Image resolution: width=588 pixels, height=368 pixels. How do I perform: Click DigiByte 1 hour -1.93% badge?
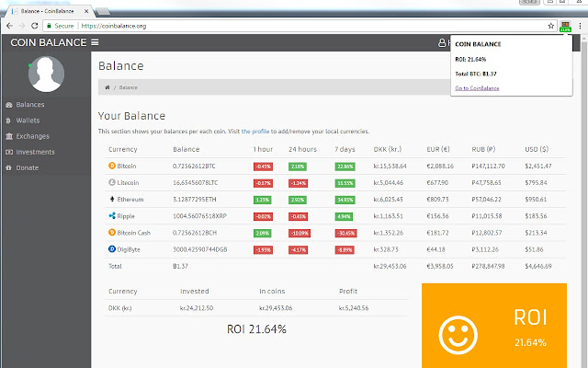coord(263,249)
